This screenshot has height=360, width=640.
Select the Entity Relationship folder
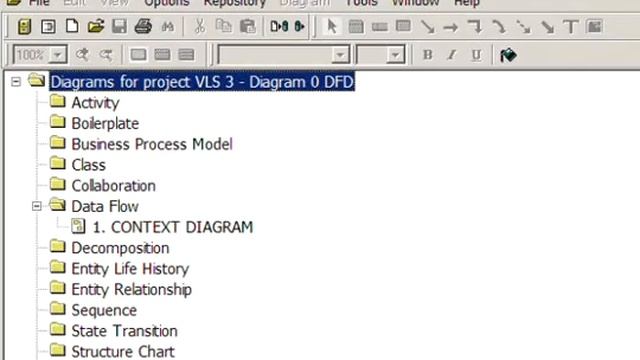[131, 289]
